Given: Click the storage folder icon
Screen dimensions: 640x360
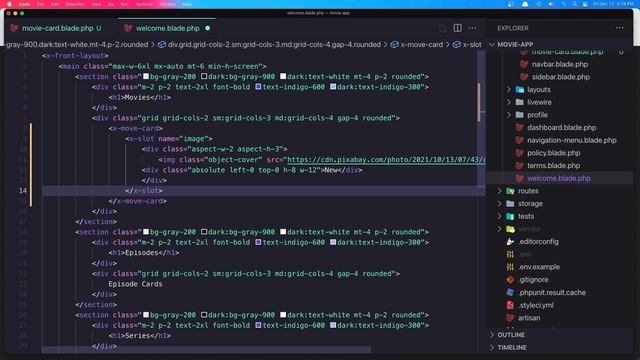Looking at the screenshot, I should [510, 204].
